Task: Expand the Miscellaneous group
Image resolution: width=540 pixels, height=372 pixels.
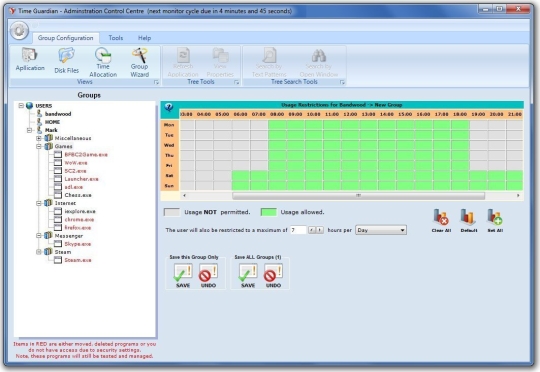Action: pyautogui.click(x=39, y=138)
